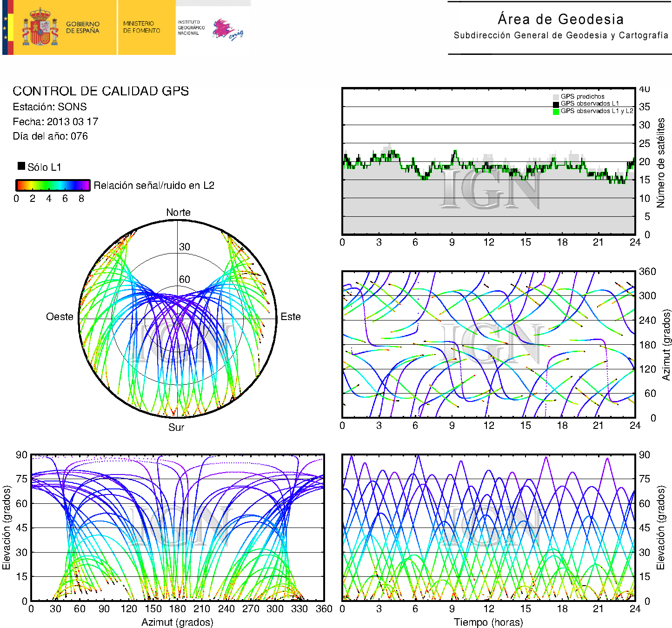This screenshot has height=628, width=672.
Task: Click the pink CNIG logo
Action: coord(227,30)
